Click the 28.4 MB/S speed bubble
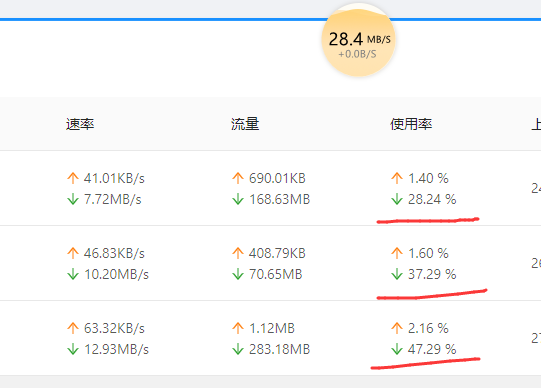 (358, 40)
